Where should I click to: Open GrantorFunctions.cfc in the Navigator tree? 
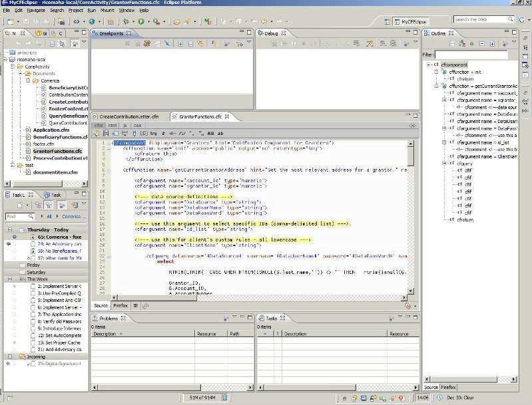point(57,151)
